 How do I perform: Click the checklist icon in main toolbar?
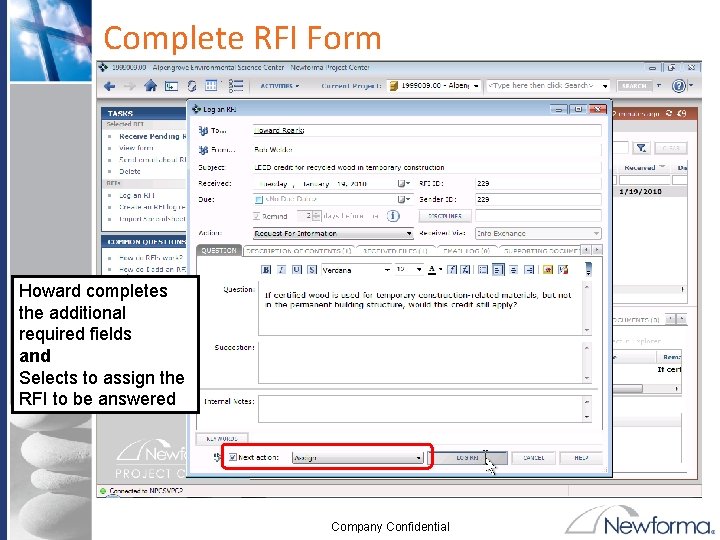tap(236, 85)
